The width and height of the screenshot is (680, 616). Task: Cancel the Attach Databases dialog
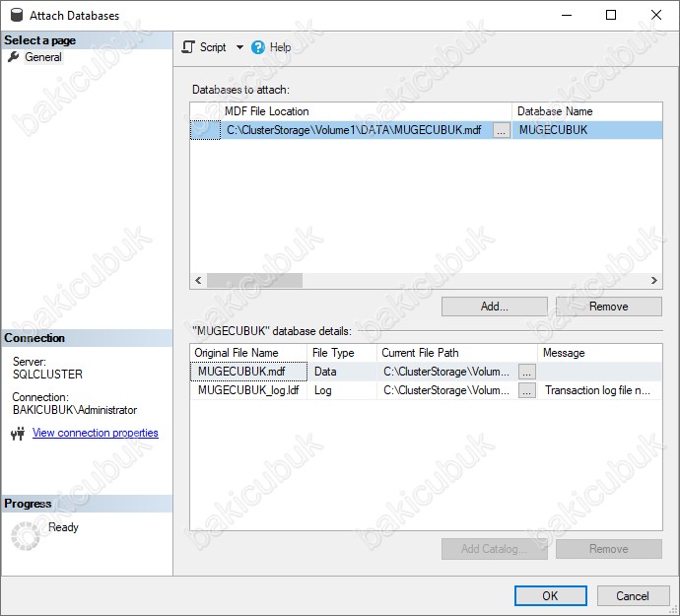(x=632, y=595)
